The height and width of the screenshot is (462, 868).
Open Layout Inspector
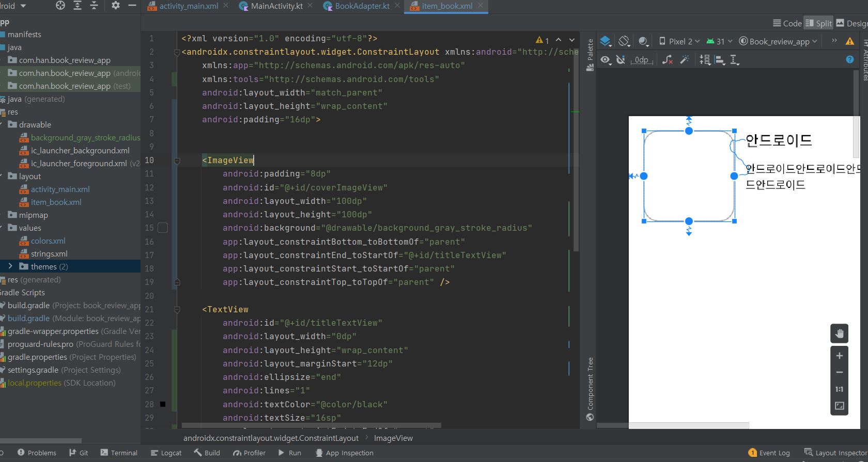835,453
